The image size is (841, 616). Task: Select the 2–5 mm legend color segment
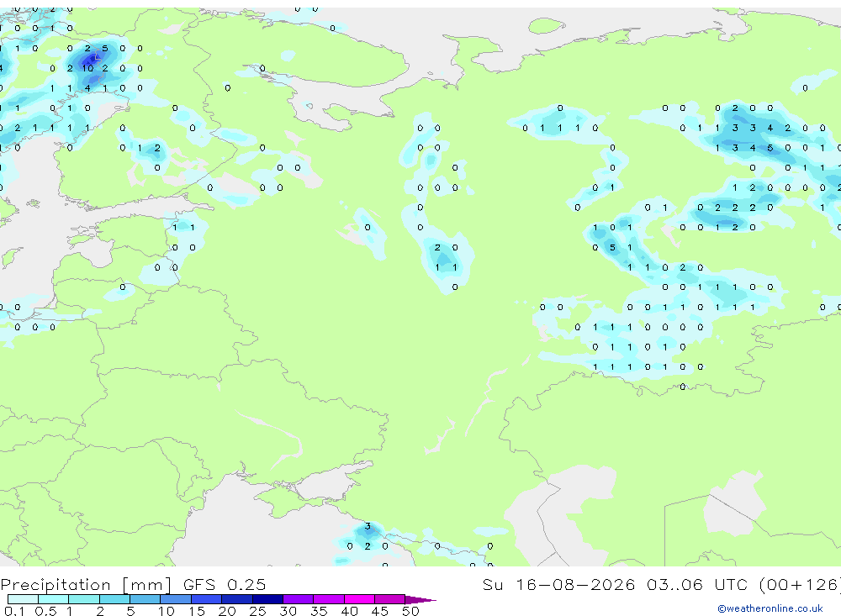[x=114, y=599]
